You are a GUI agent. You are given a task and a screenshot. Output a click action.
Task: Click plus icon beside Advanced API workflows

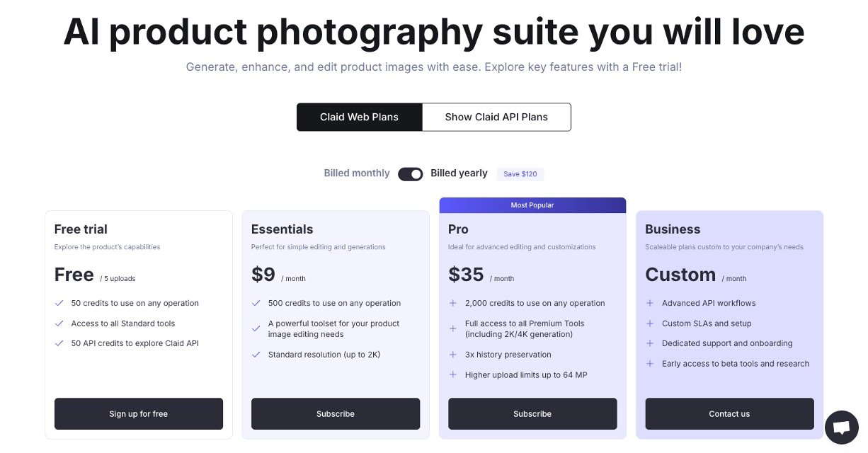point(650,303)
